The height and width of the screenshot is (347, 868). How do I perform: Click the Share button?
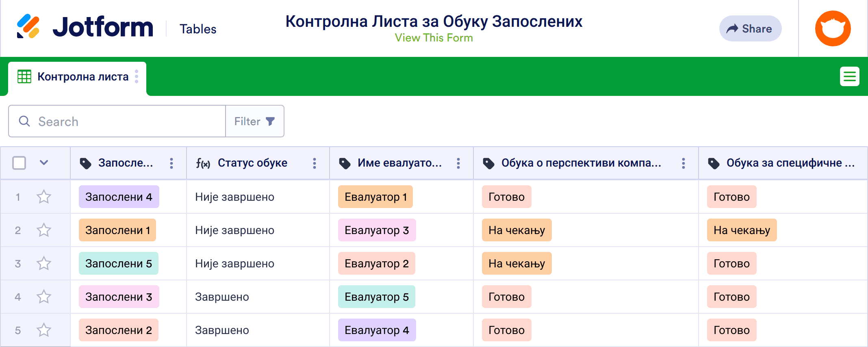pyautogui.click(x=750, y=28)
